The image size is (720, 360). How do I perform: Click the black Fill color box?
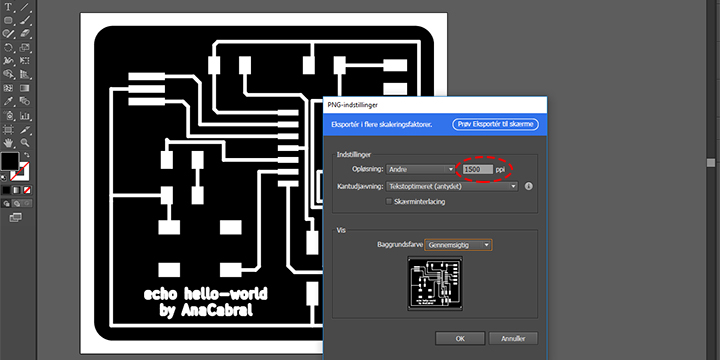10,161
